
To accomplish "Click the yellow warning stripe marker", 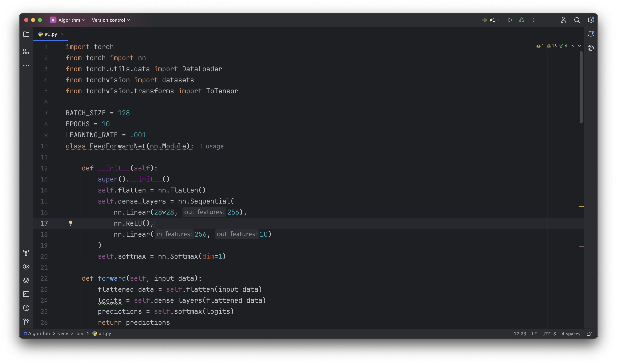I will click(581, 206).
